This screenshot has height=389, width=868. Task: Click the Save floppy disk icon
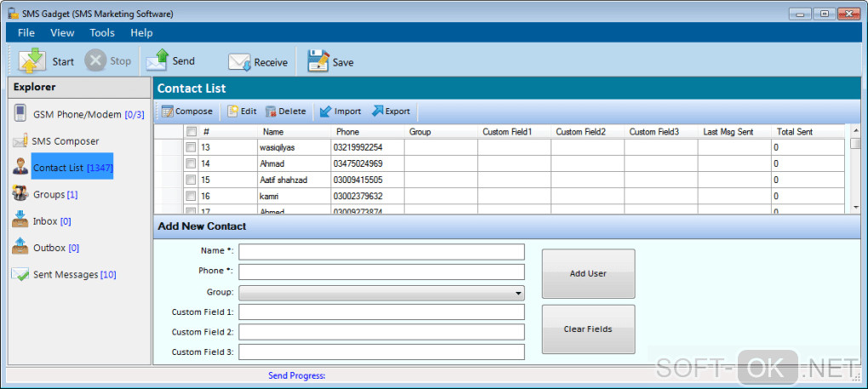click(x=318, y=61)
